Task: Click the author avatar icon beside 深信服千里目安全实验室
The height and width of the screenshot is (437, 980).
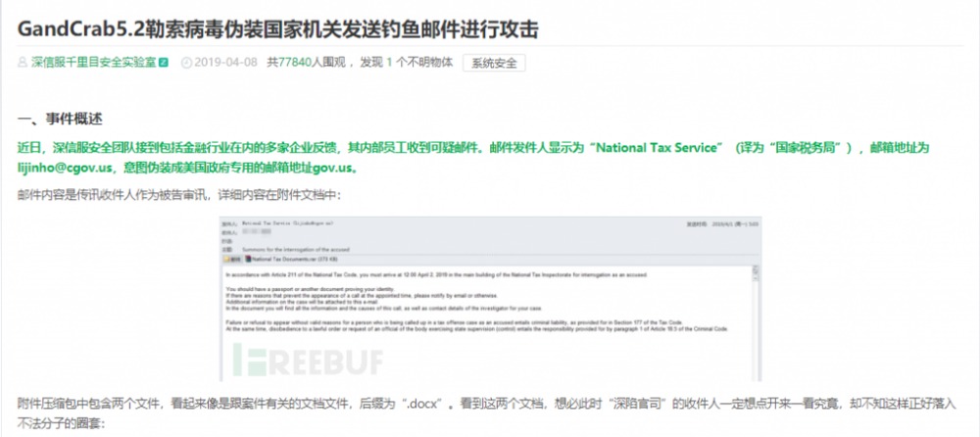Action: click(24, 63)
